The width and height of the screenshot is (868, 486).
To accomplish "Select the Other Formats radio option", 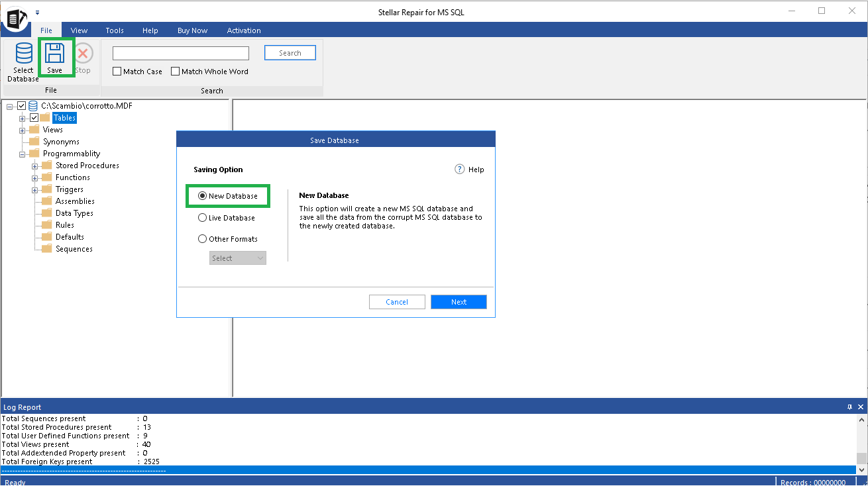I will 228,239.
